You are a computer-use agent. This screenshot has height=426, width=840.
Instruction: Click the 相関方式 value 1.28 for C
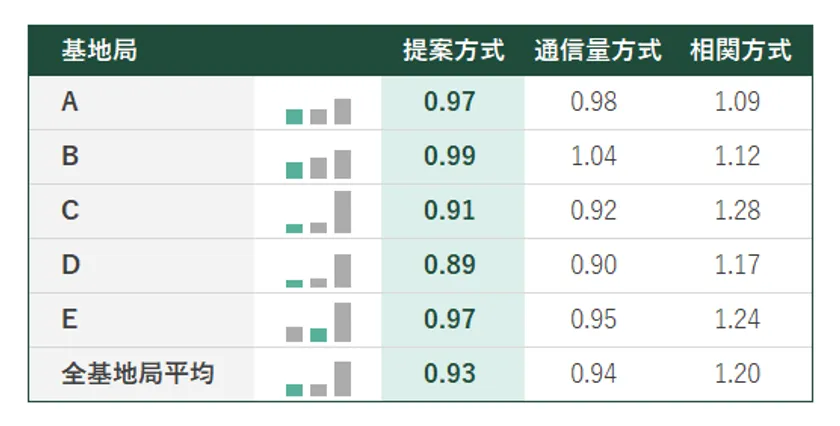(737, 211)
